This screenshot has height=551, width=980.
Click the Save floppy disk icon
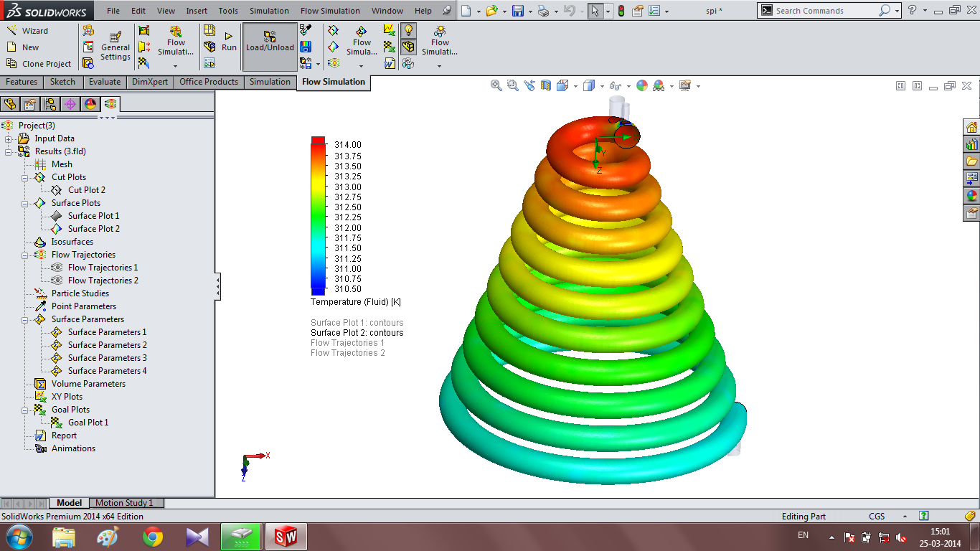click(518, 11)
